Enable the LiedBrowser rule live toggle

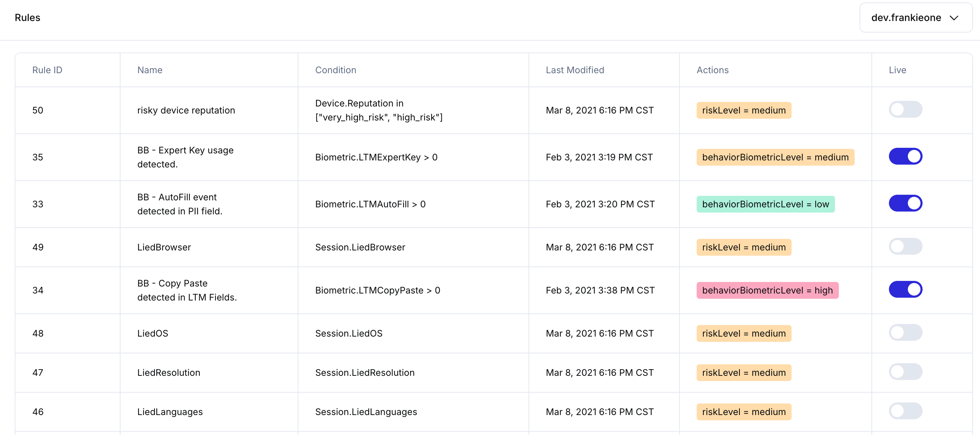[x=905, y=247]
